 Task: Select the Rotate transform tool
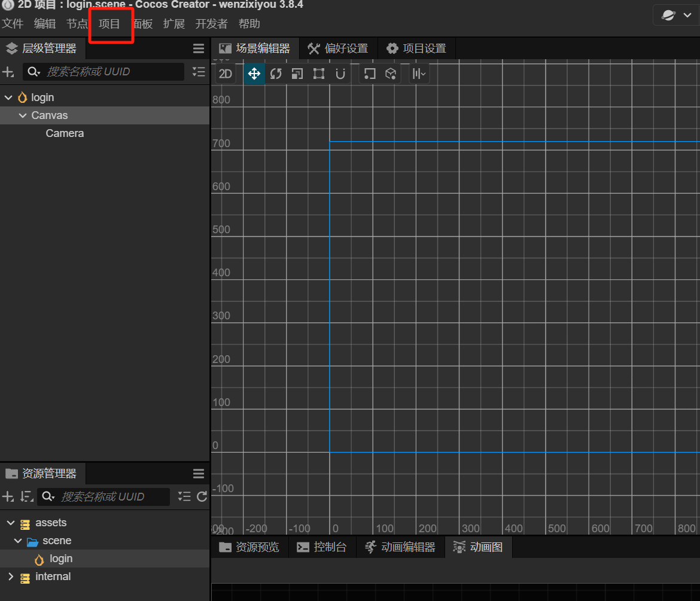click(276, 74)
